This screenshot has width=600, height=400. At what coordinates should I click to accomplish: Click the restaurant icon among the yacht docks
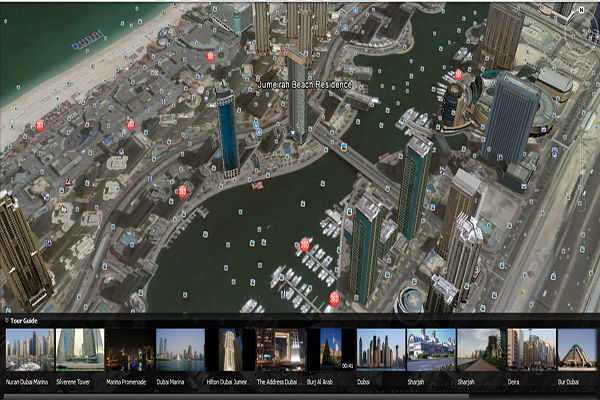(284, 294)
